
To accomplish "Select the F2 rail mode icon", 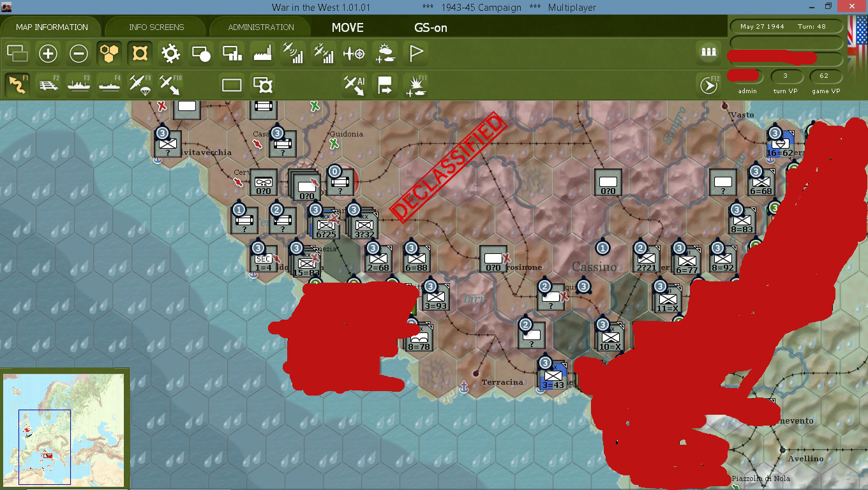I will click(x=48, y=85).
